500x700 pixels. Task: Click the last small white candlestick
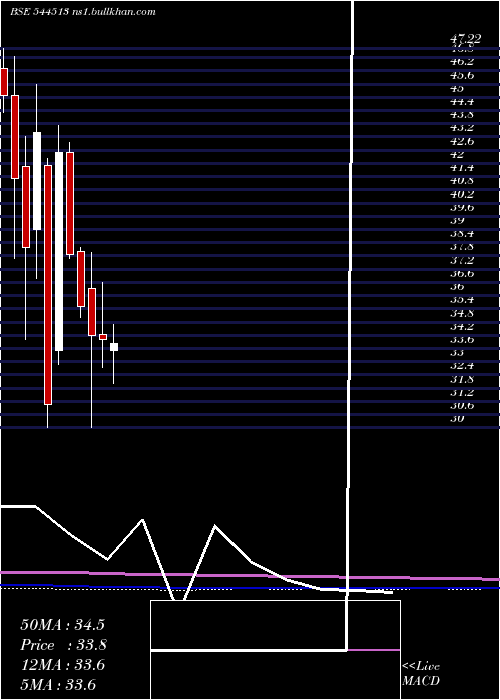114,347
